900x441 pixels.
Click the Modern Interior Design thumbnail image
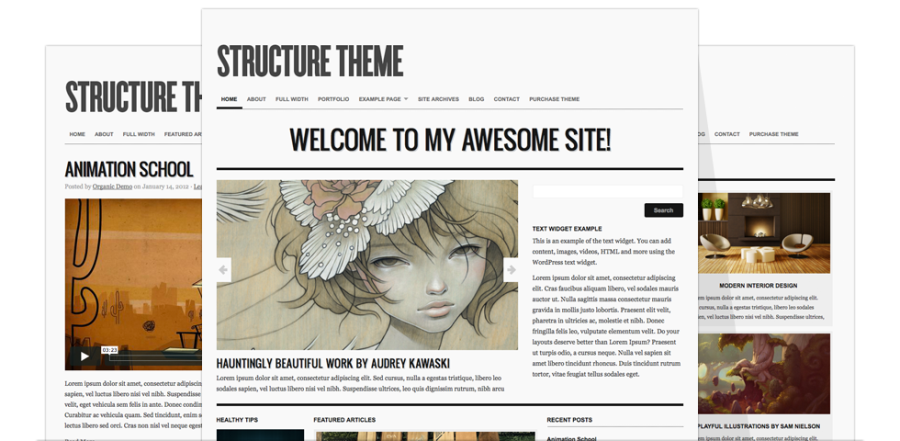[x=765, y=233]
